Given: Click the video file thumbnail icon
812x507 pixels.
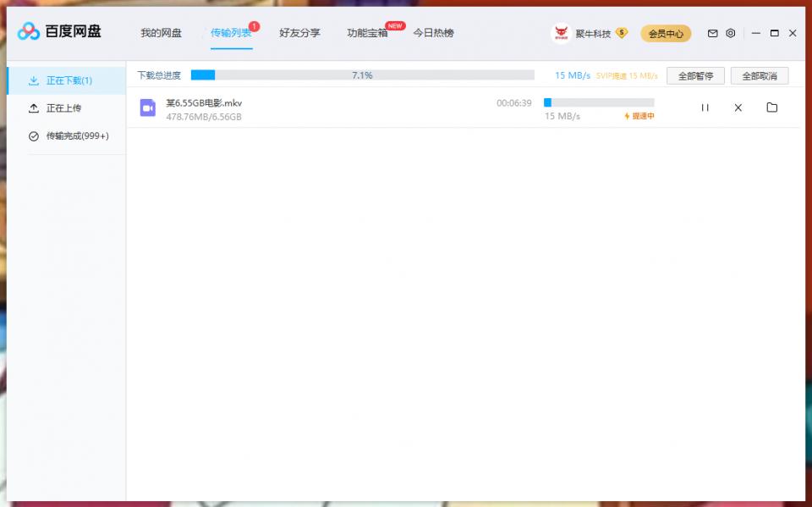Looking at the screenshot, I should tap(148, 107).
